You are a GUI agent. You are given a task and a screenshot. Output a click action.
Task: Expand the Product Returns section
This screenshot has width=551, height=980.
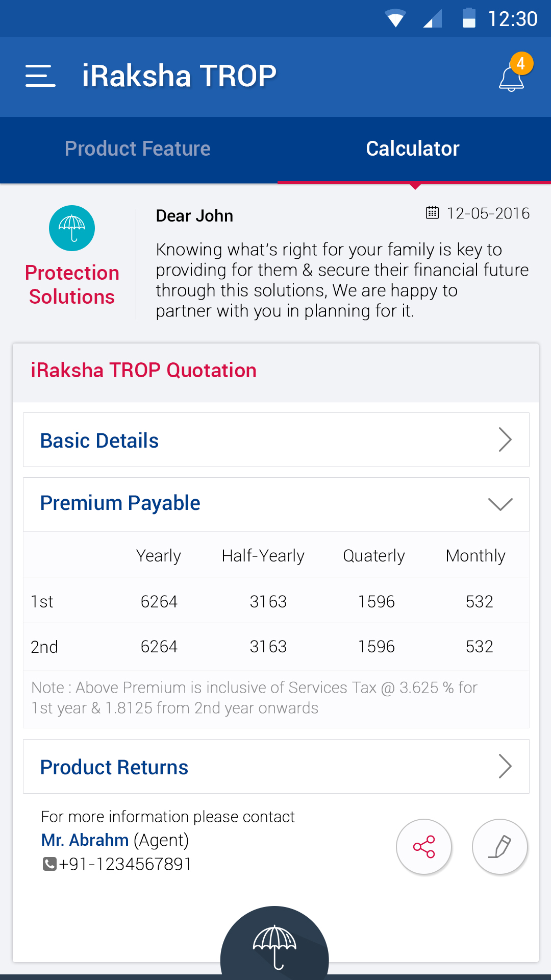276,767
